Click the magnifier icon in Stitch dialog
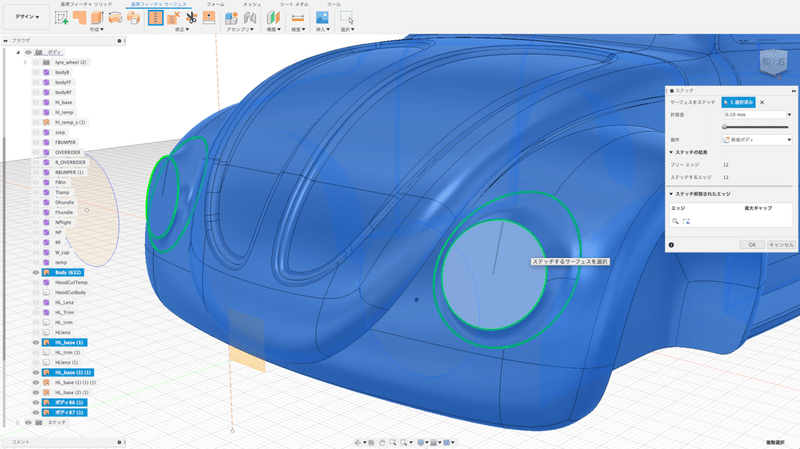800x449 pixels. click(x=675, y=220)
